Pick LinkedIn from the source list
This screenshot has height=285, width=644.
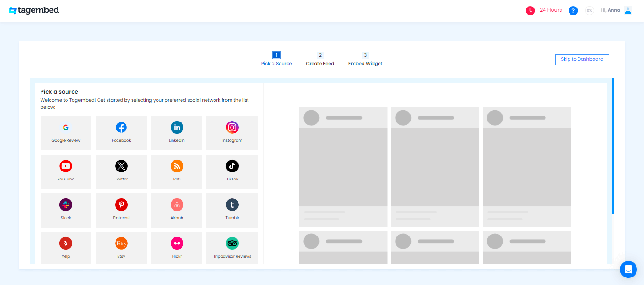[177, 133]
